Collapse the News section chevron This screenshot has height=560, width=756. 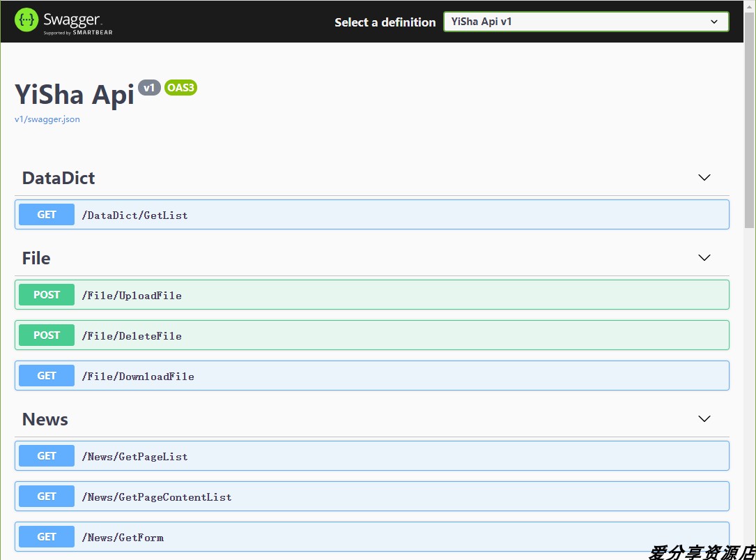[x=704, y=418]
